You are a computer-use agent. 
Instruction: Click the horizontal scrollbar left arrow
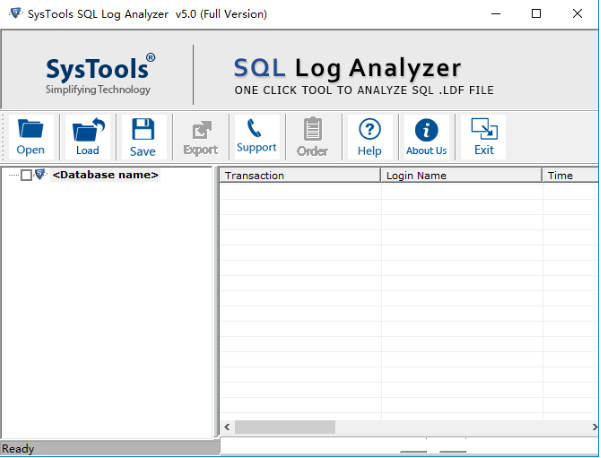coord(227,427)
